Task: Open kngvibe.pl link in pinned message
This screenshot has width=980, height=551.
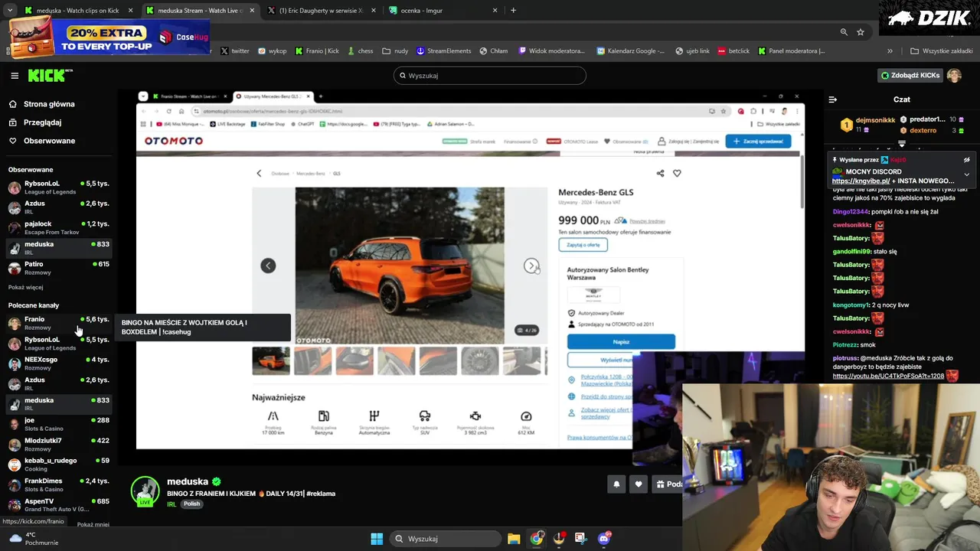Action: point(861,181)
